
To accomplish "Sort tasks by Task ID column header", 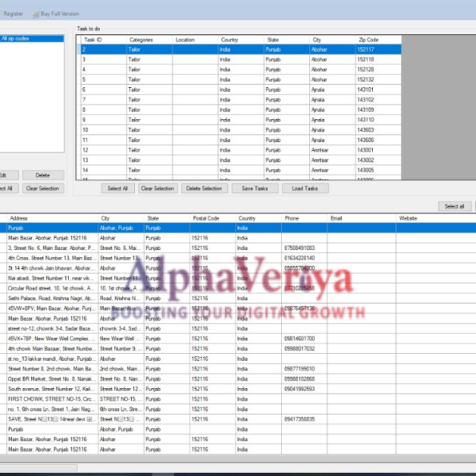I will [103, 40].
